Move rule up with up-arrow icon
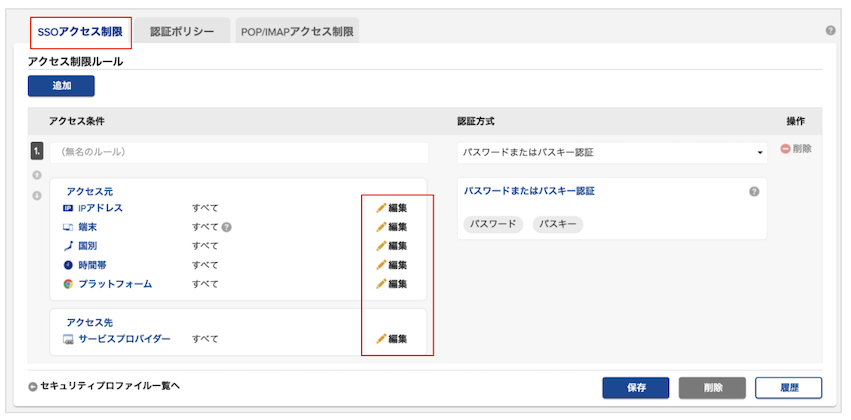851x420 pixels. pos(37,175)
